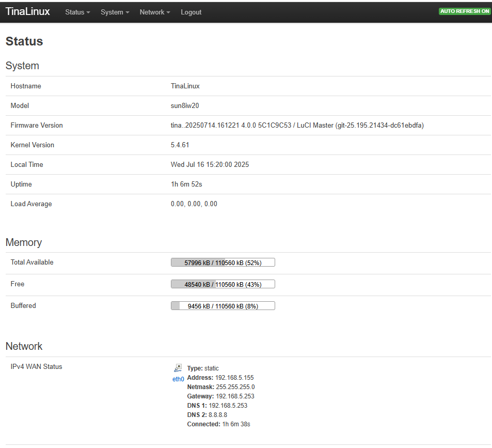Click the sun8iw20 model value

[x=185, y=106]
